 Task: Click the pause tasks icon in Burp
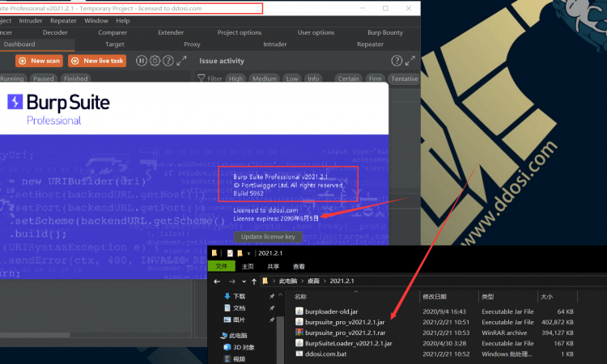[x=142, y=61]
